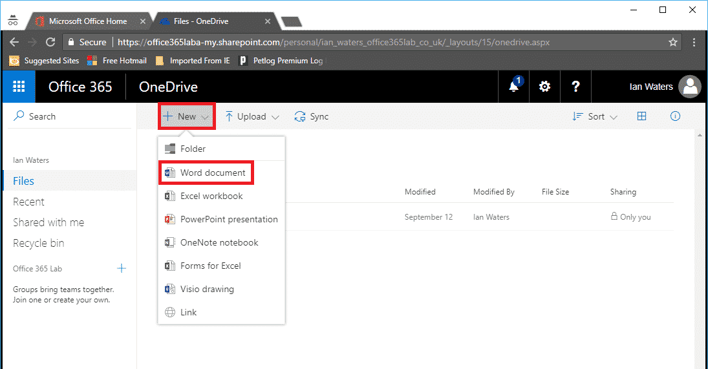Click the browser address bar URL
The height and width of the screenshot is (369, 708).
[333, 42]
